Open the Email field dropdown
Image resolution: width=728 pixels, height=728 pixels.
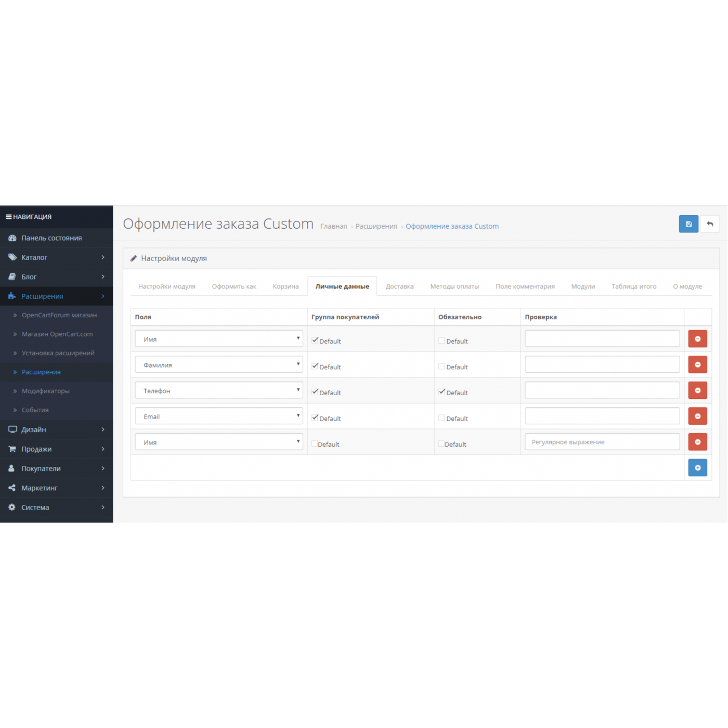218,416
